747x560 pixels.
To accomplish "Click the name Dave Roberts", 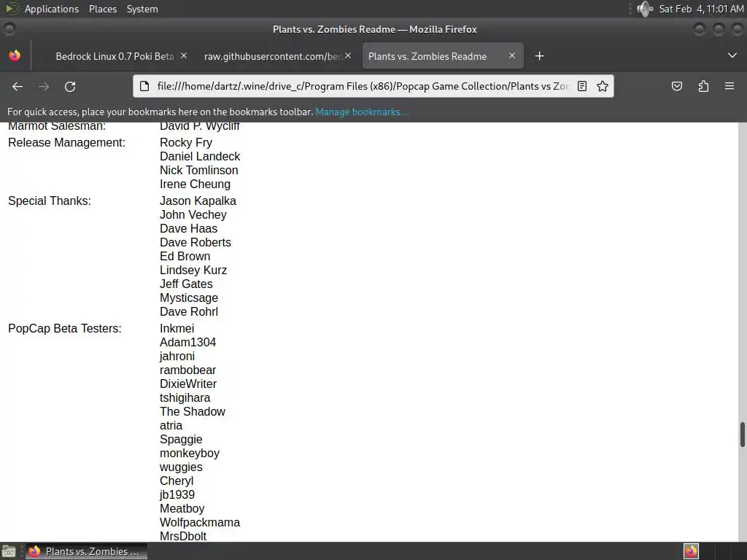I will coord(196,242).
